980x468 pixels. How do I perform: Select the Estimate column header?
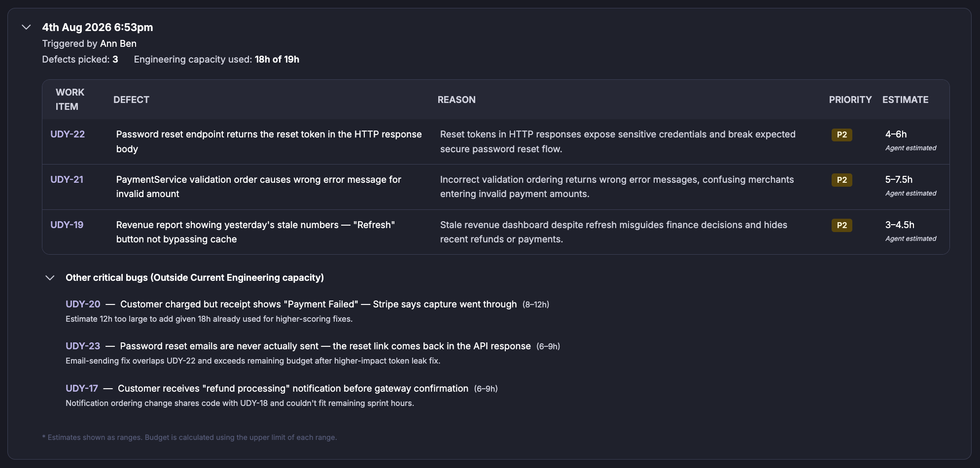(905, 100)
